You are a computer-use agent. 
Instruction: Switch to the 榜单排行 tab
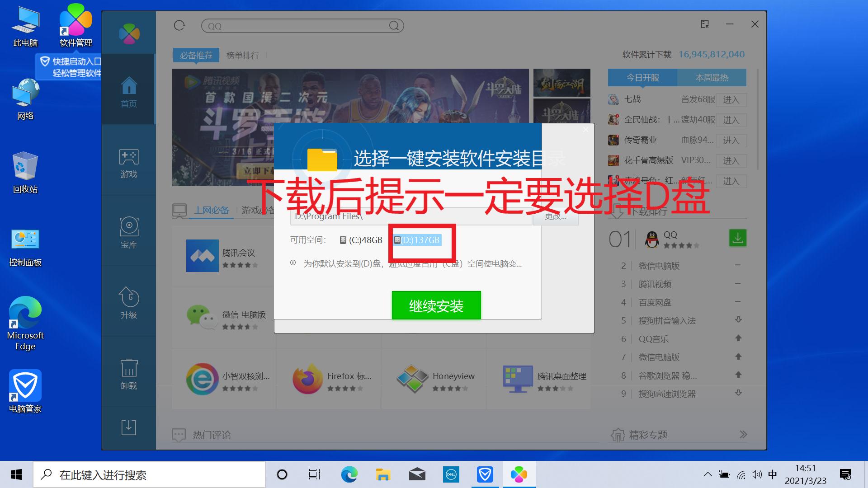tap(243, 55)
